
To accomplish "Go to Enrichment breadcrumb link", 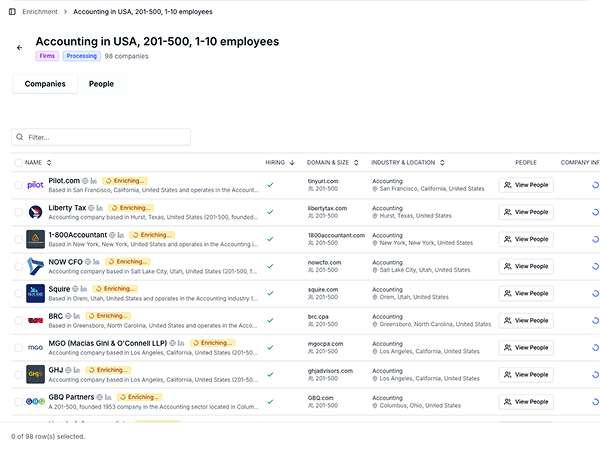I will (x=40, y=11).
